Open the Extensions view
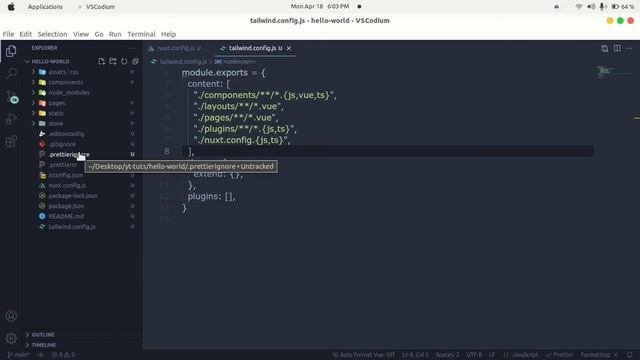 [11, 141]
